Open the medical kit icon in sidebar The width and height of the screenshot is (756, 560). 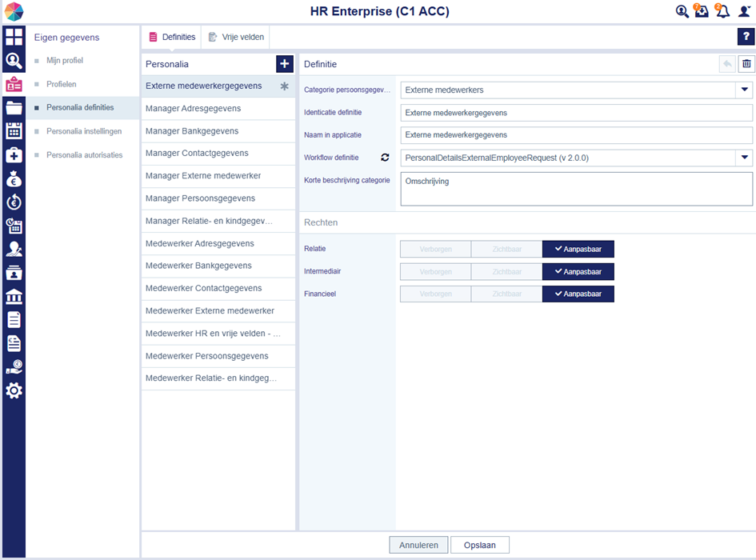coord(14,155)
